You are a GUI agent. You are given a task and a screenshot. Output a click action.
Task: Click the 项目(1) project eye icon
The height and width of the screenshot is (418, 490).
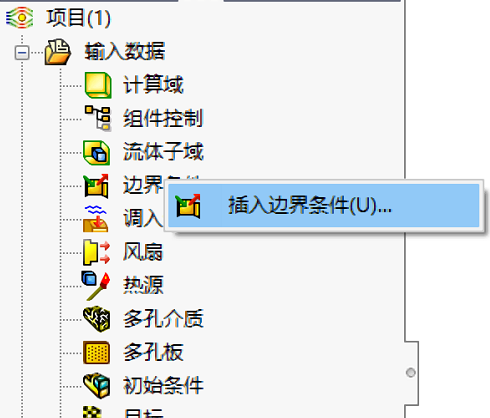coord(20,17)
